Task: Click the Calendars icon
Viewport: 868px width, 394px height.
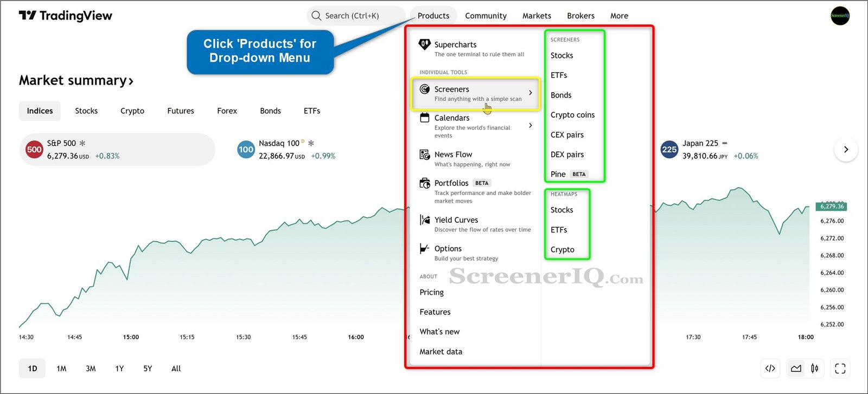Action: coord(425,118)
